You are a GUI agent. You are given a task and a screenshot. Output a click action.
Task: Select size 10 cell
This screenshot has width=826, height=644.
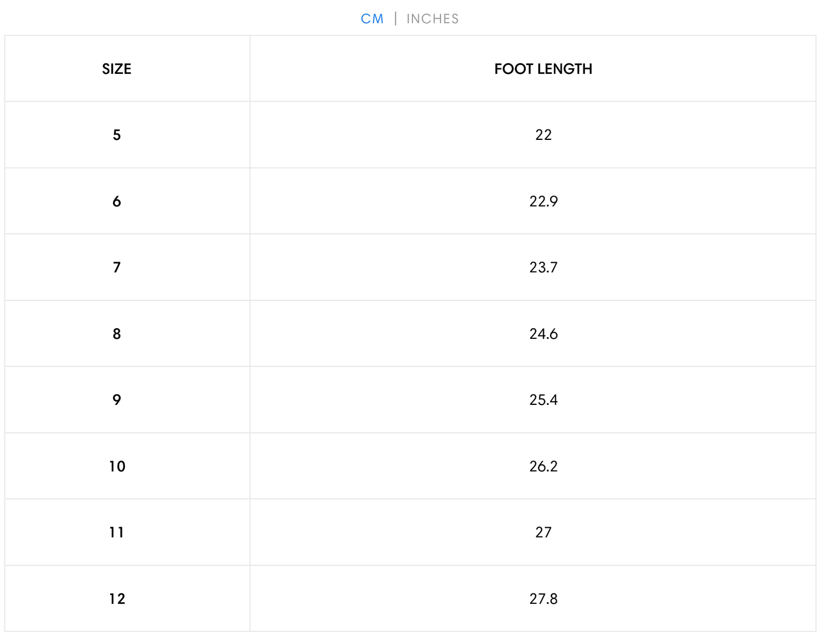tap(117, 466)
